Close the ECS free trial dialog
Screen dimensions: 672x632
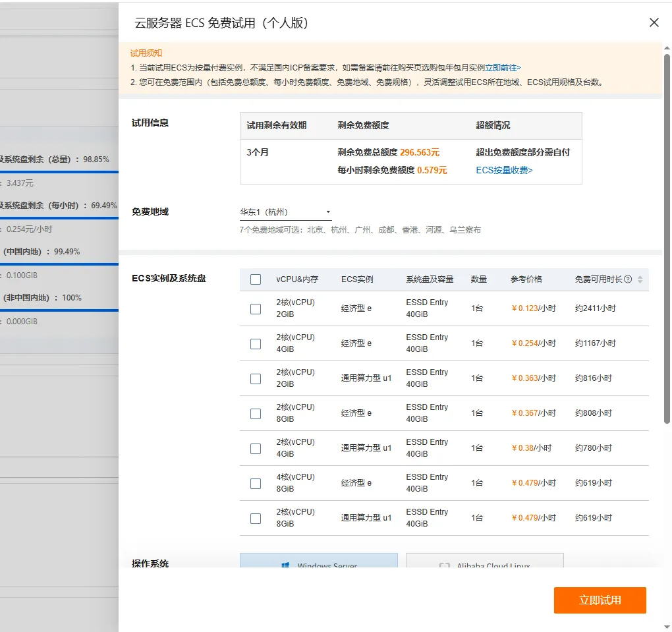pos(654,22)
